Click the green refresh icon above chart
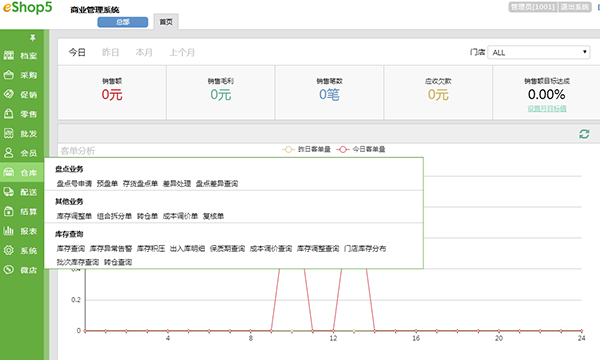This screenshot has height=360, width=600. point(584,134)
